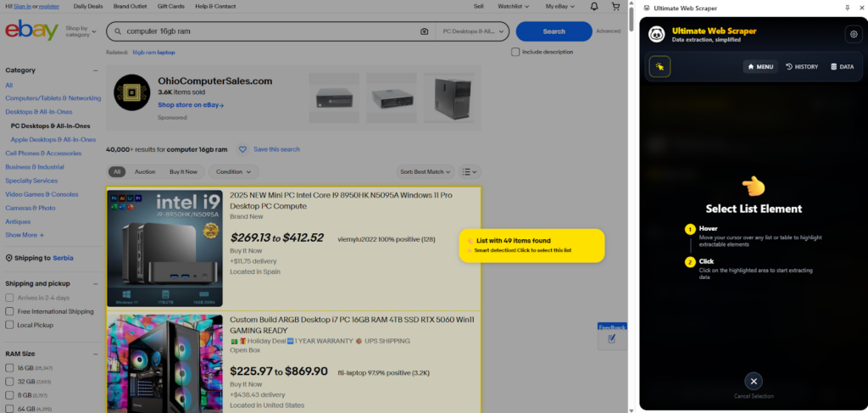Click the element selector tool in scraper panel
Screen dimensions: 868x413
point(659,66)
